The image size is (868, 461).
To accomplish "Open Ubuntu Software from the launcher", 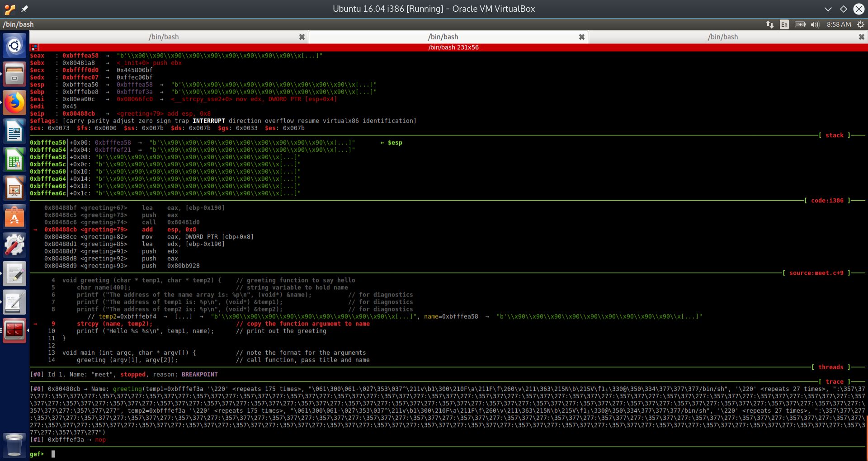I will 14,217.
